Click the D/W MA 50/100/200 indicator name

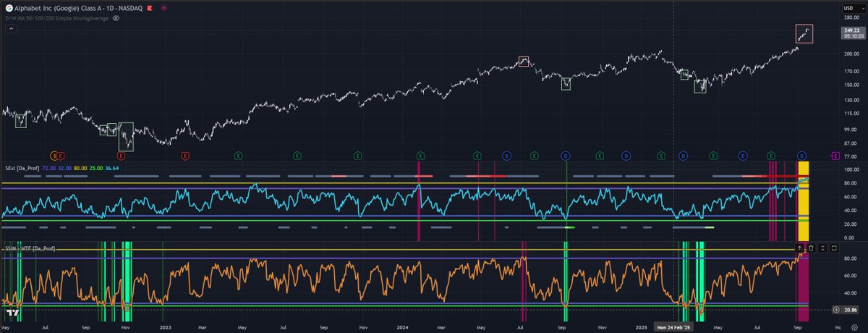[x=57, y=18]
